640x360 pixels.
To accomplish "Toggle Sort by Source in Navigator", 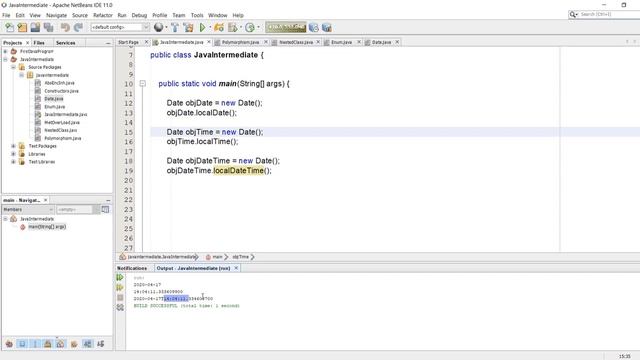I will point(100,344).
